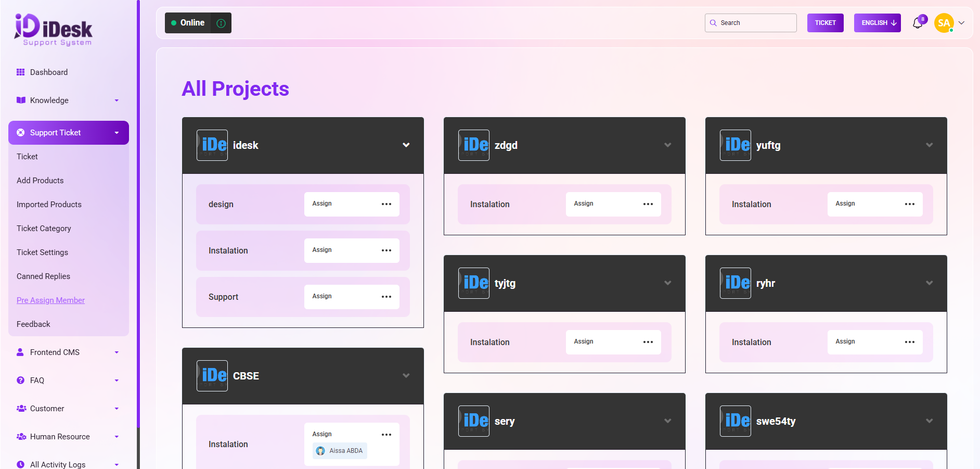This screenshot has height=469, width=980.
Task: Open the ENGLISH language dropdown
Action: point(877,23)
